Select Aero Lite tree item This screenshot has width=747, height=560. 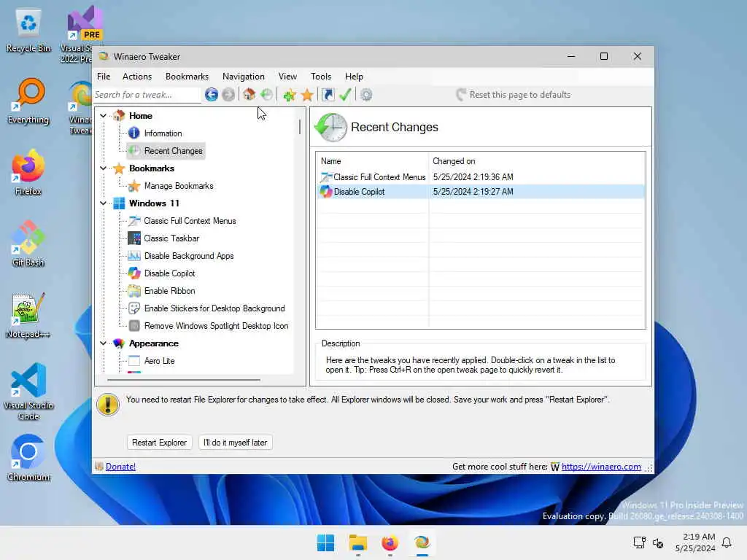159,361
